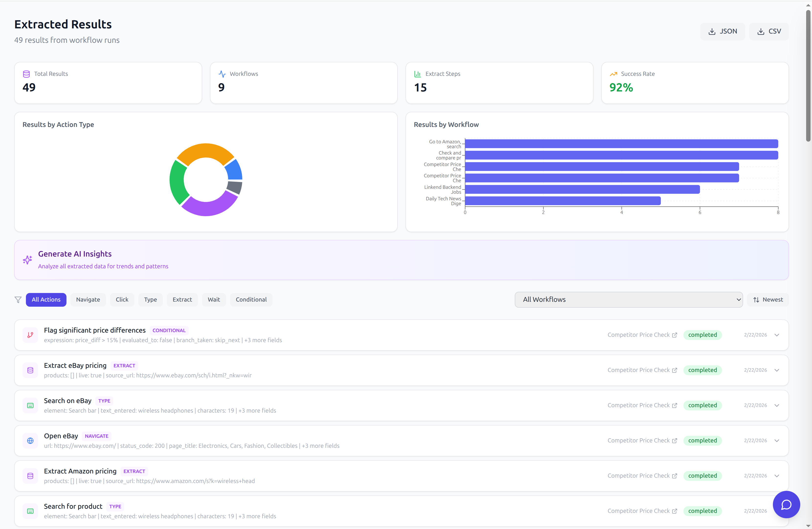Click the AI Insights sparkle icon

(x=28, y=260)
